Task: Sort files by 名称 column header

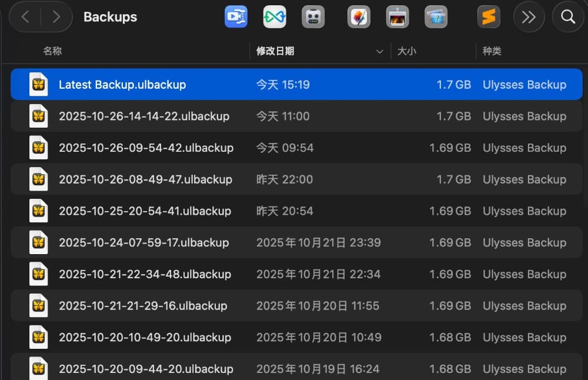Action: tap(52, 51)
